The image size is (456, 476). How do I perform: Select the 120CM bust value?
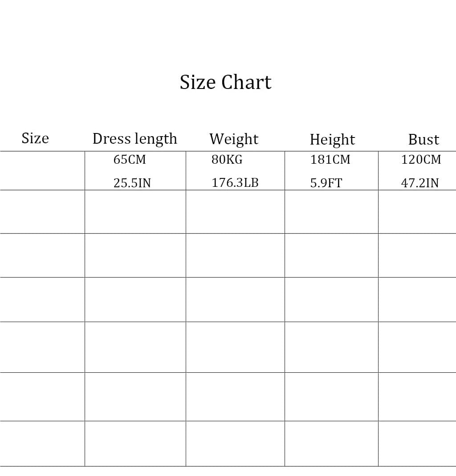pos(421,159)
